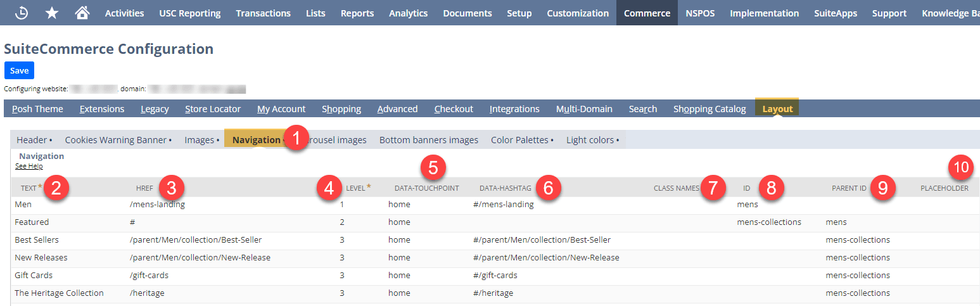
Task: Select the Layout tab
Action: click(777, 108)
